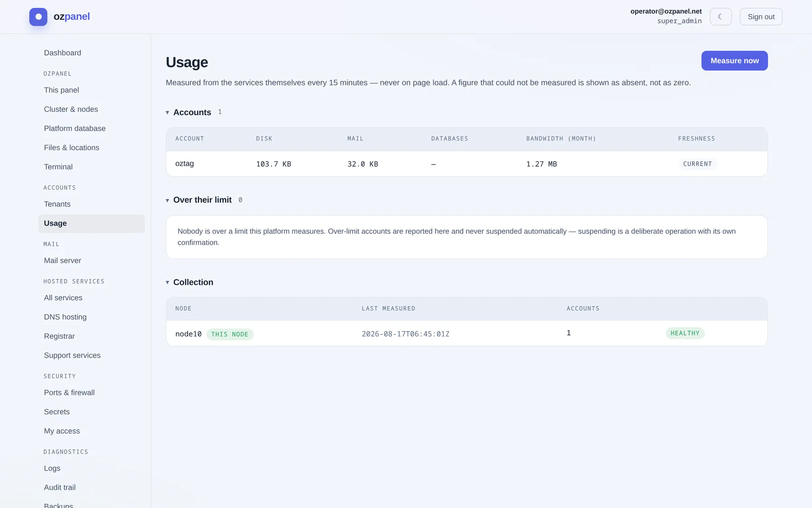Click the THIS NODE badge
The image size is (812, 508).
click(x=230, y=334)
